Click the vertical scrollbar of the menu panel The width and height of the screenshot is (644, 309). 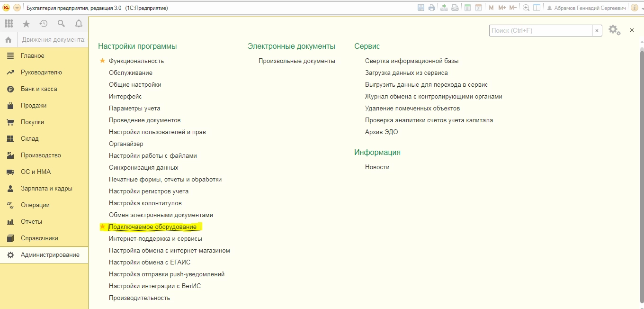642,178
